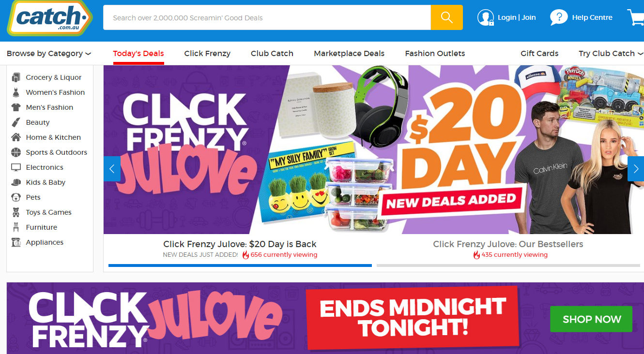
Task: Expand the Browse by Category dropdown
Action: [49, 54]
